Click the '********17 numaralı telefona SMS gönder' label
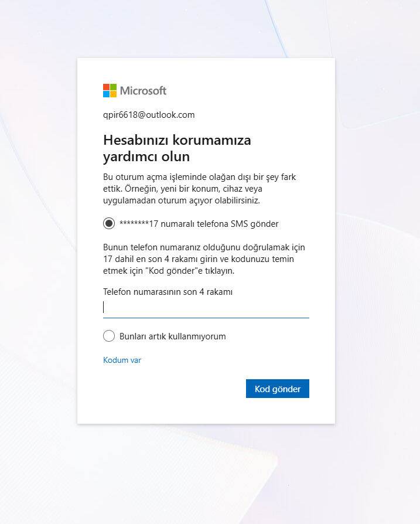420x524 pixels. click(x=199, y=223)
